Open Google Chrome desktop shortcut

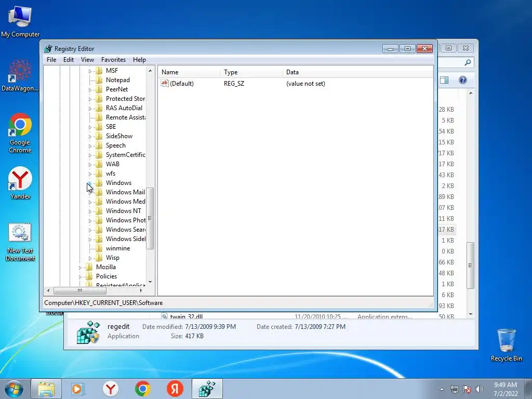pos(20,133)
